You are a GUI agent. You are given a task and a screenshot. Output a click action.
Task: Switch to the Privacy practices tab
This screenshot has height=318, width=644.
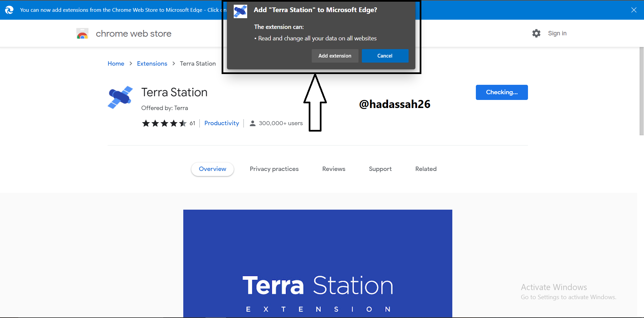(x=274, y=169)
